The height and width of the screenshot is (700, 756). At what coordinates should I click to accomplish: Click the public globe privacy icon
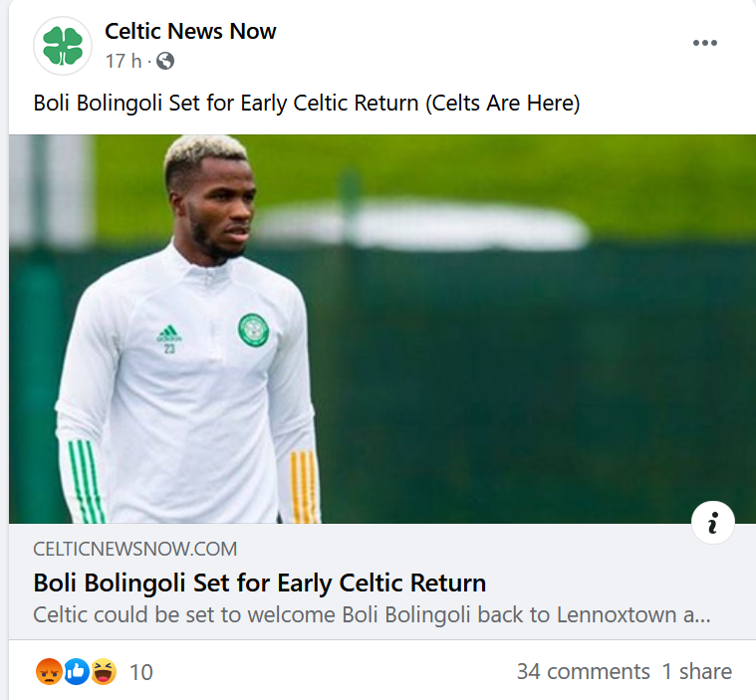click(165, 61)
